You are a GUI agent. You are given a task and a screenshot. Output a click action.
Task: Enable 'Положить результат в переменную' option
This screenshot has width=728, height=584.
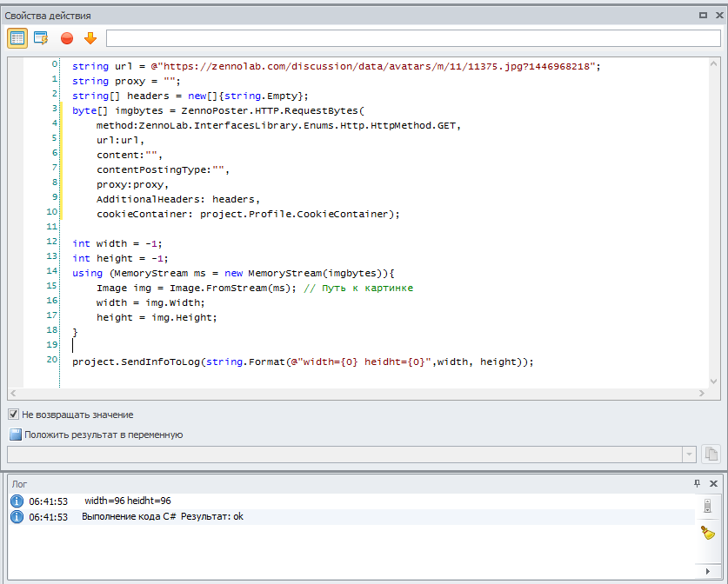[15, 435]
